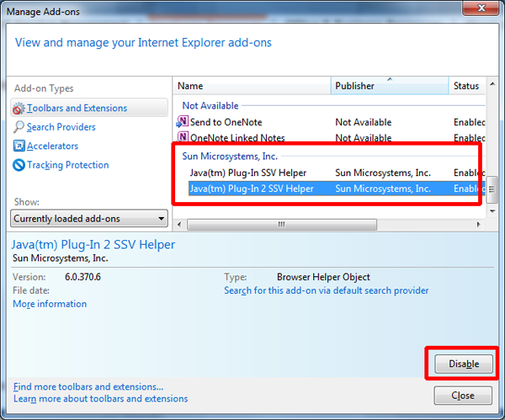505x420 pixels.
Task: Select the Java(tm) Plug-In SSV Helper row
Action: click(337, 173)
